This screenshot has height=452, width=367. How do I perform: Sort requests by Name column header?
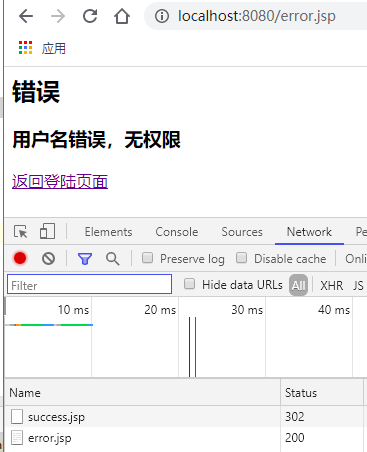tap(143, 392)
